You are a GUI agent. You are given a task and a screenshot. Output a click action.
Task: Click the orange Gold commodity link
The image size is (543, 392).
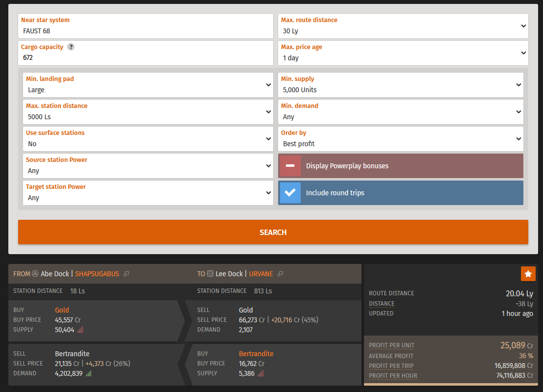point(62,310)
